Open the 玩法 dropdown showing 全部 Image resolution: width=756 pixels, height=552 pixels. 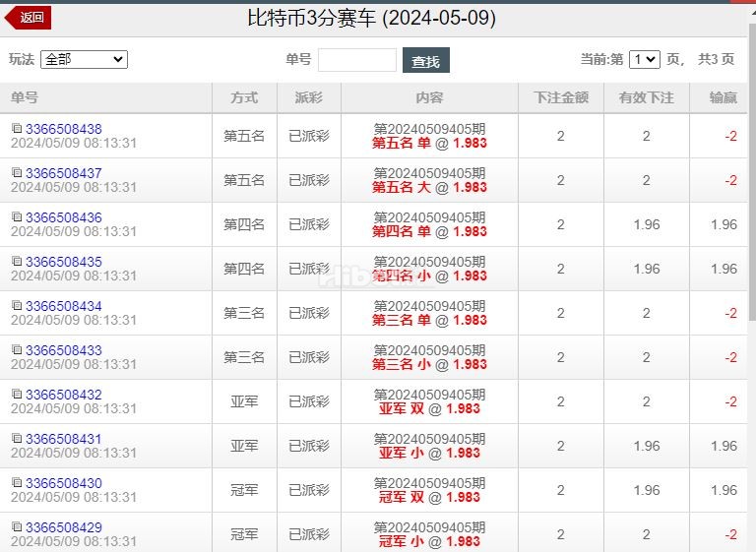click(84, 59)
